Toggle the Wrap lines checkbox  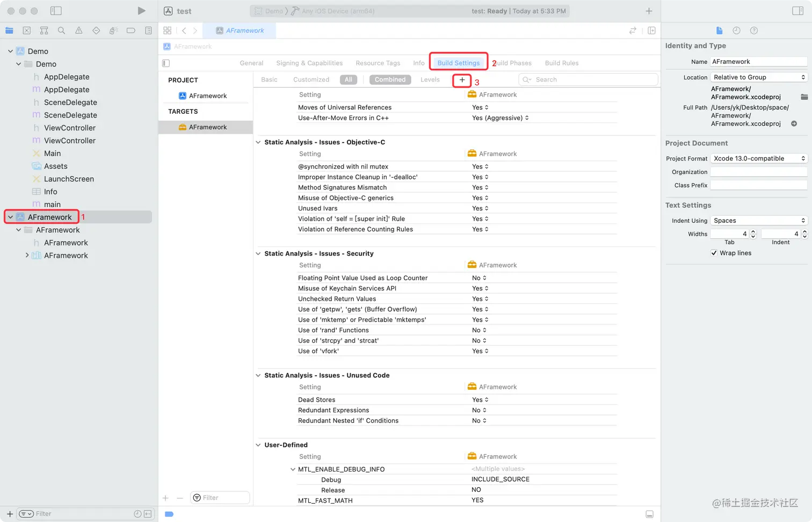click(x=714, y=253)
